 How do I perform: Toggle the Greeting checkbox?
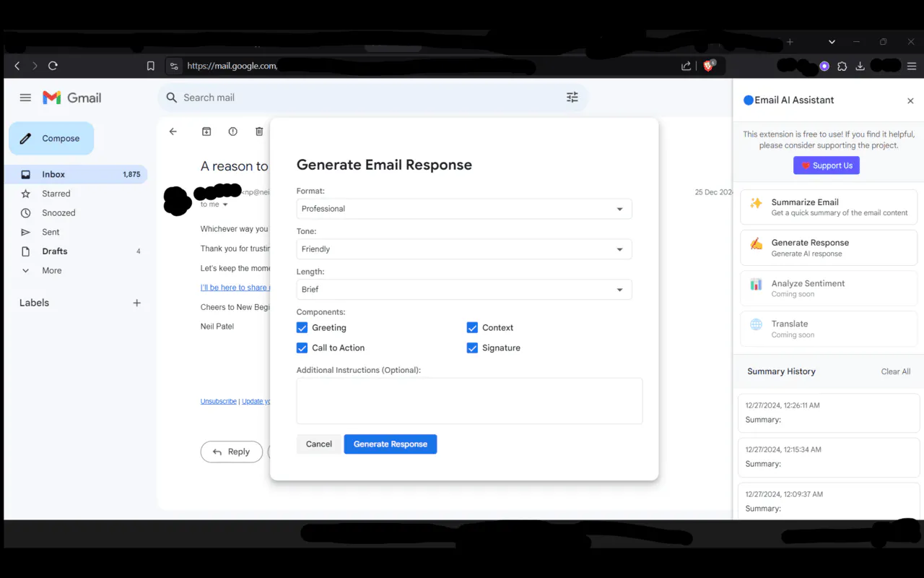point(302,327)
